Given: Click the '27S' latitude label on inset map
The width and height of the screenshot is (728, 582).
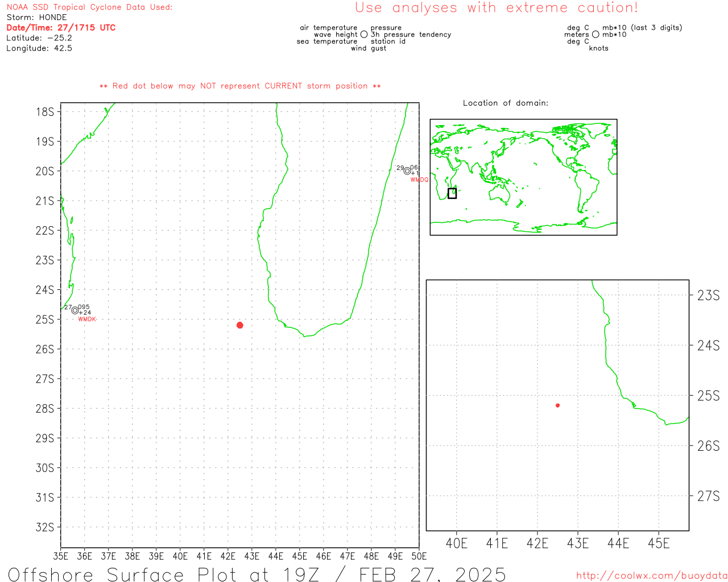Looking at the screenshot, I should click(709, 496).
